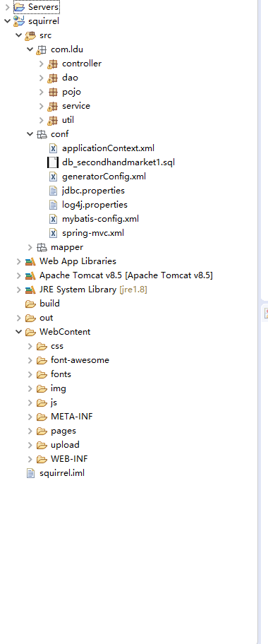
Task: Click the jdbc.properties file icon
Action: (53, 191)
